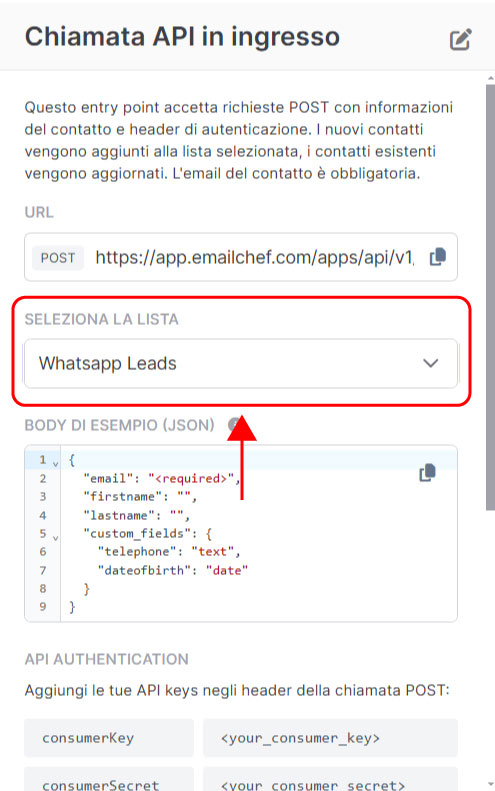Image resolution: width=495 pixels, height=791 pixels.
Task: Click the "firstname" line in the JSON editor
Action: (140, 496)
